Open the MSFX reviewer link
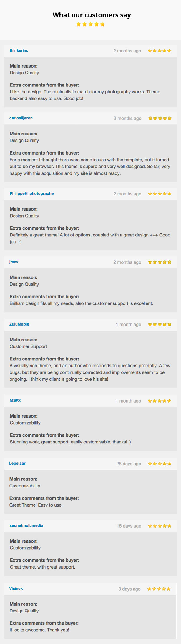This screenshot has height=644, width=181. click(15, 400)
